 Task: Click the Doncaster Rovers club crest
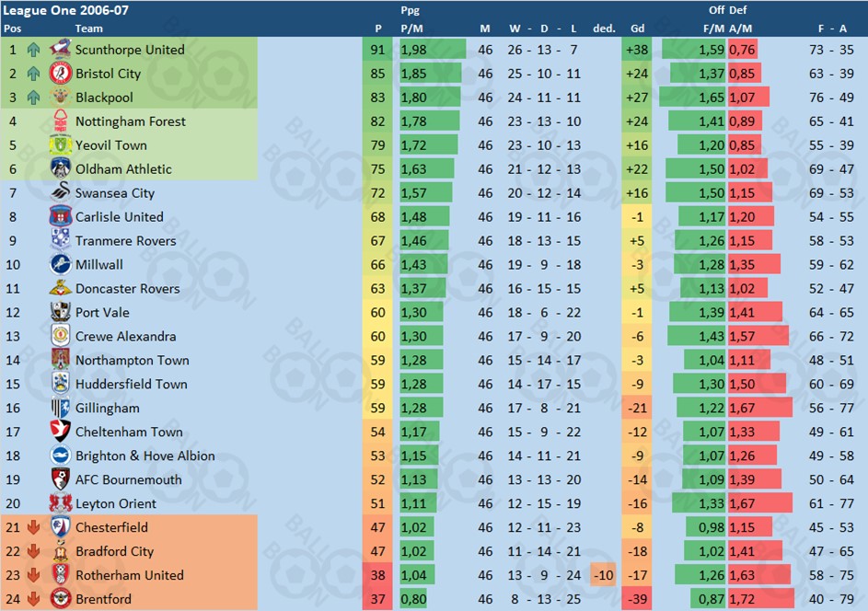pos(61,288)
